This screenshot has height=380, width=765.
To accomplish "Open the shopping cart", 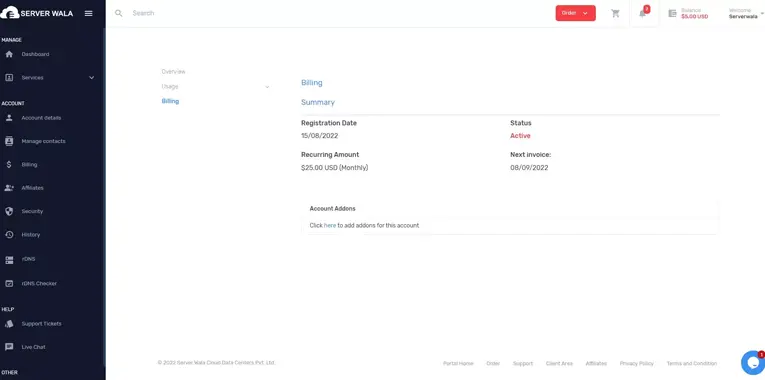I will point(615,13).
